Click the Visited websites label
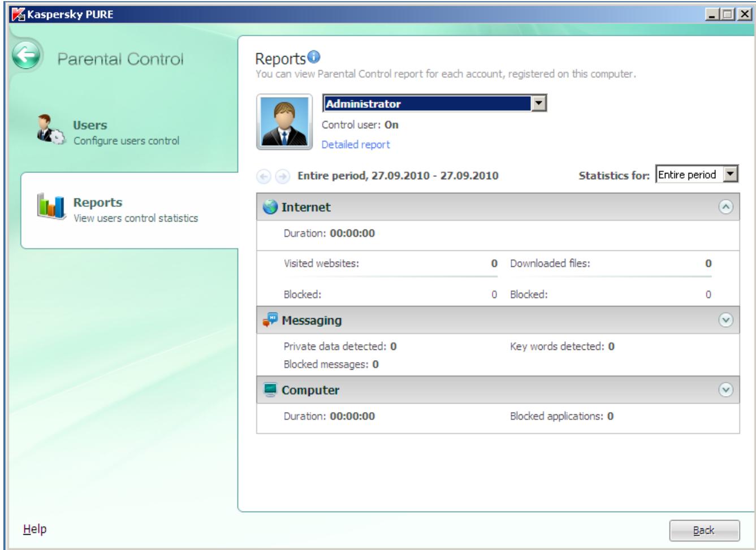Viewport: 756px width, 550px height. [321, 263]
